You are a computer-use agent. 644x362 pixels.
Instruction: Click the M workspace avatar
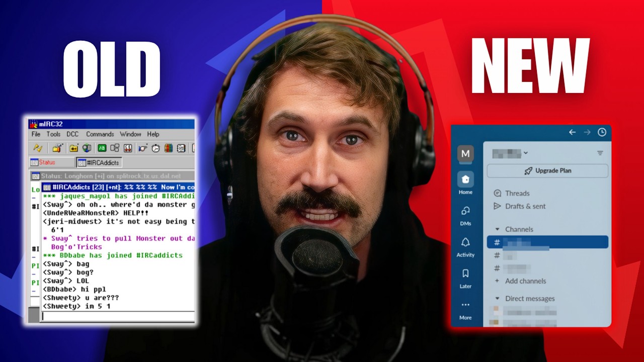[465, 153]
